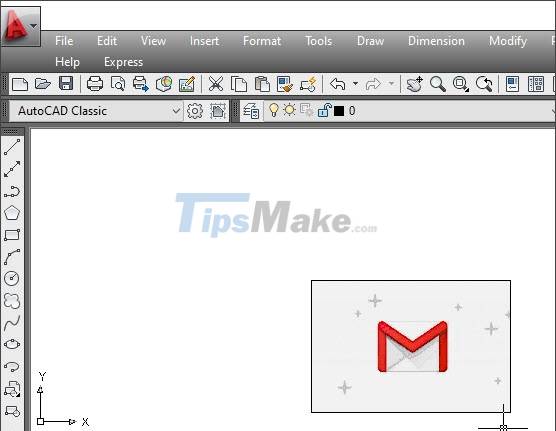Select the Arc tool
556x431 pixels.
[12, 257]
